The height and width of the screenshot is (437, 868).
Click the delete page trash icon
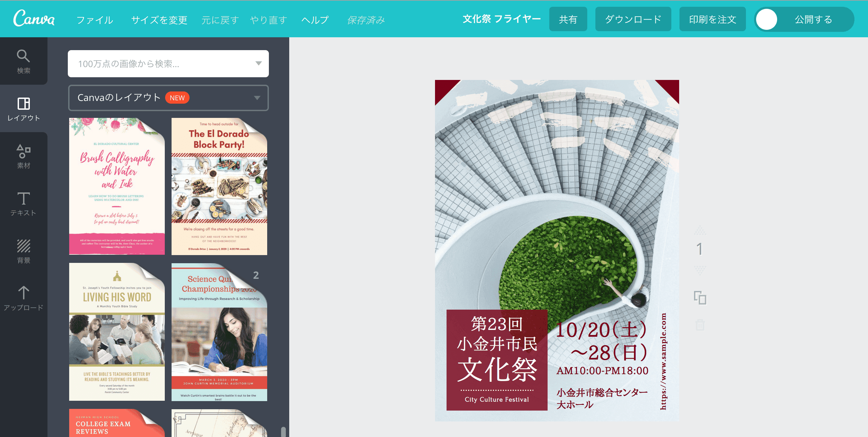[x=700, y=325]
